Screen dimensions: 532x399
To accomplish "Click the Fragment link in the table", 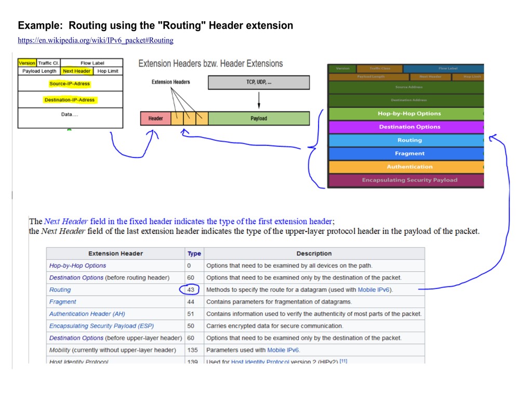I will (62, 302).
